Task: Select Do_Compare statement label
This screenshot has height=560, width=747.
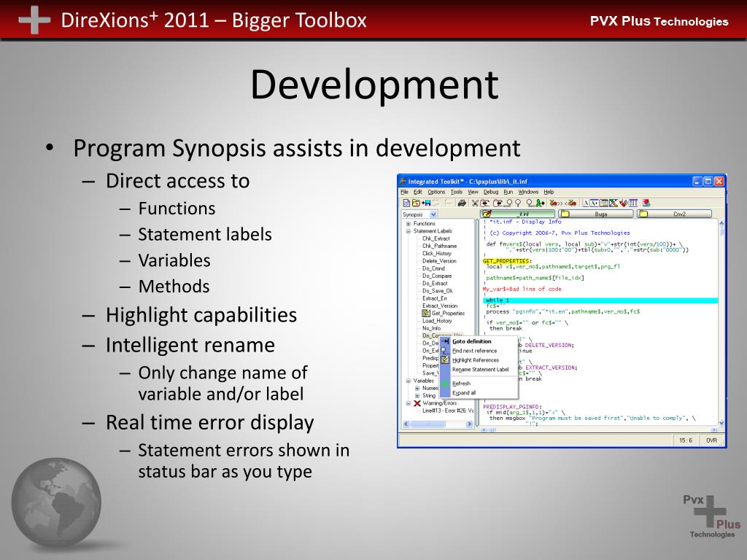Action: point(437,276)
